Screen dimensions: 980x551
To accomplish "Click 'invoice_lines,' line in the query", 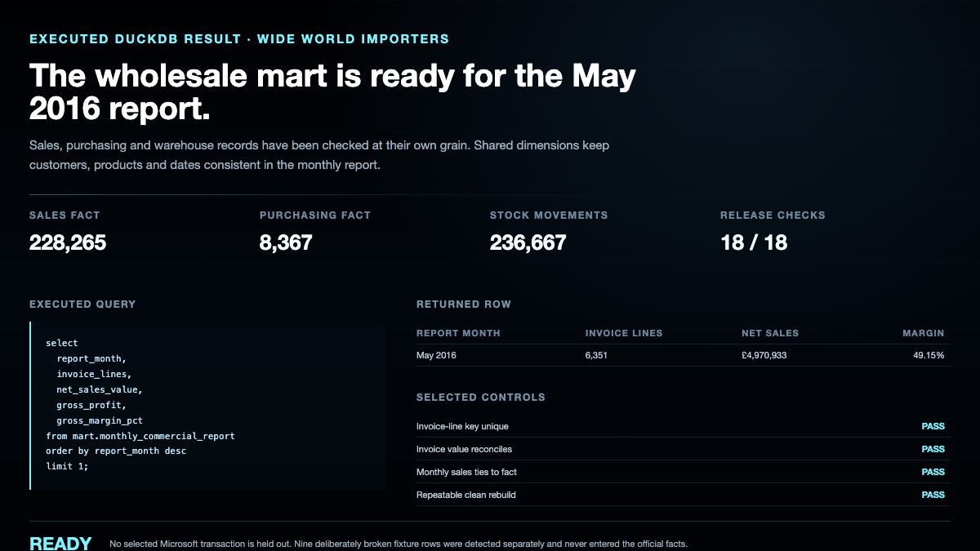I will point(94,374).
